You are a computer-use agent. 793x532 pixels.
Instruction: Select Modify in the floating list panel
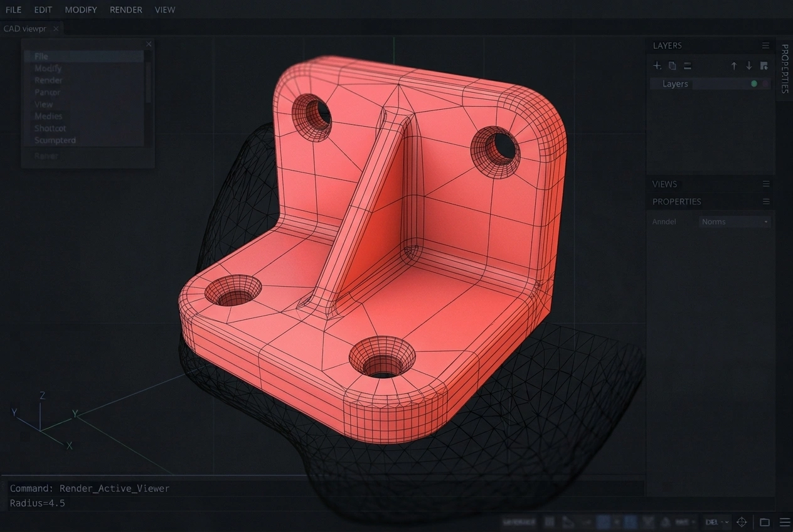point(84,68)
